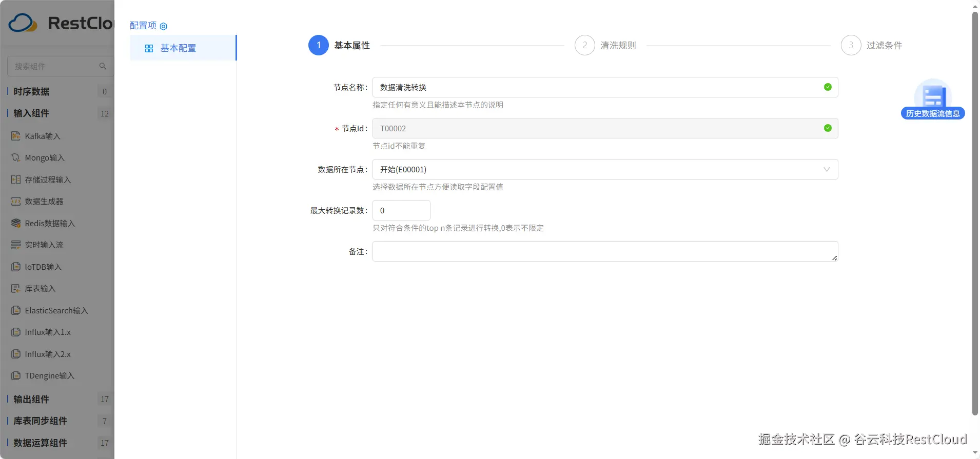980x459 pixels.
Task: Click the green check icon in 节点名称 field
Action: click(x=828, y=87)
